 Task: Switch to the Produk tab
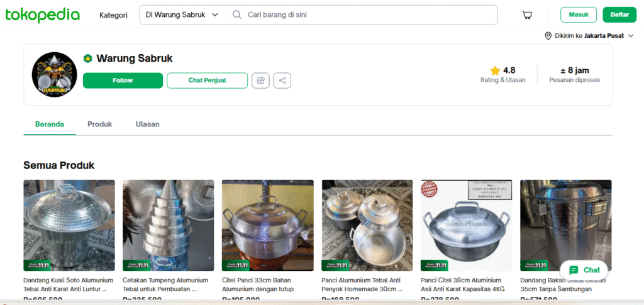[x=99, y=124]
